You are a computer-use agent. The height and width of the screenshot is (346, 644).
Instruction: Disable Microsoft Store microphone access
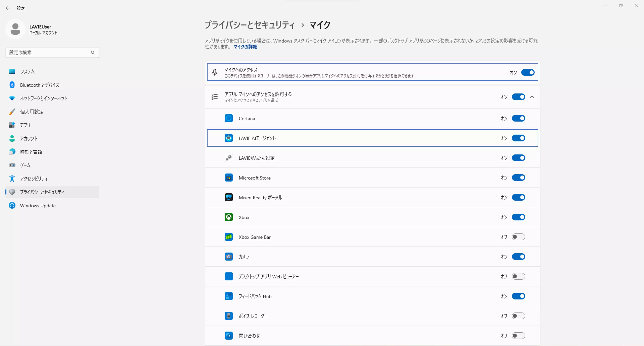click(518, 178)
